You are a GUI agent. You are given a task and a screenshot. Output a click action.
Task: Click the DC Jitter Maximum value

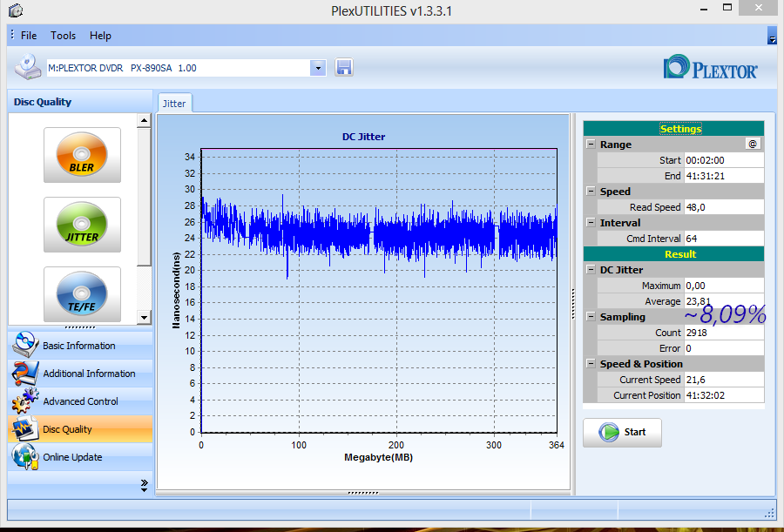coord(724,286)
